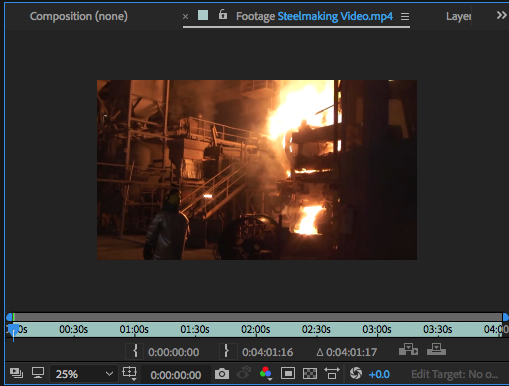Click the Out point timecode 0:04:01:16
Screen dimensions: 509x386
click(268, 352)
